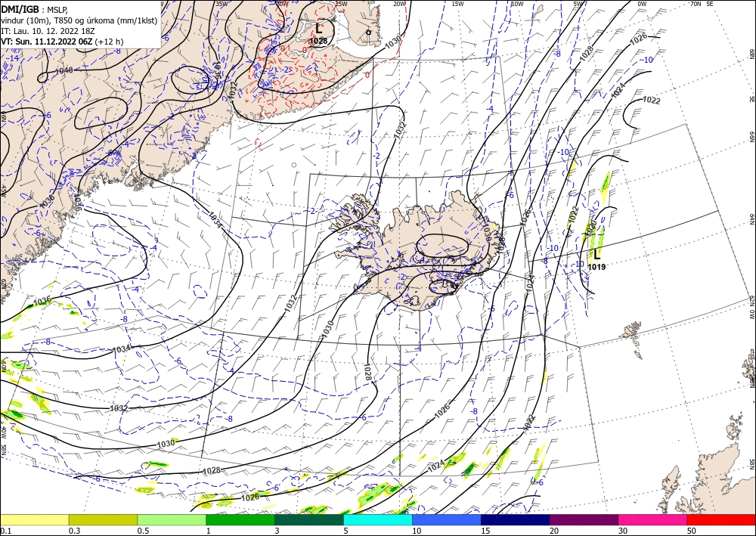Screen dimensions: 756x536
Task: Select the olive 0.3–0.5 legend color band
Action: point(103,519)
